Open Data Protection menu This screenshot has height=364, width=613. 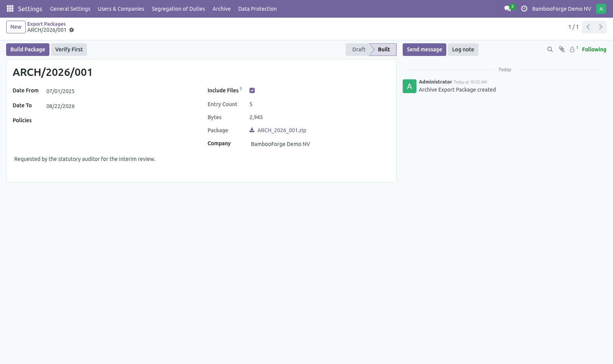pyautogui.click(x=257, y=9)
